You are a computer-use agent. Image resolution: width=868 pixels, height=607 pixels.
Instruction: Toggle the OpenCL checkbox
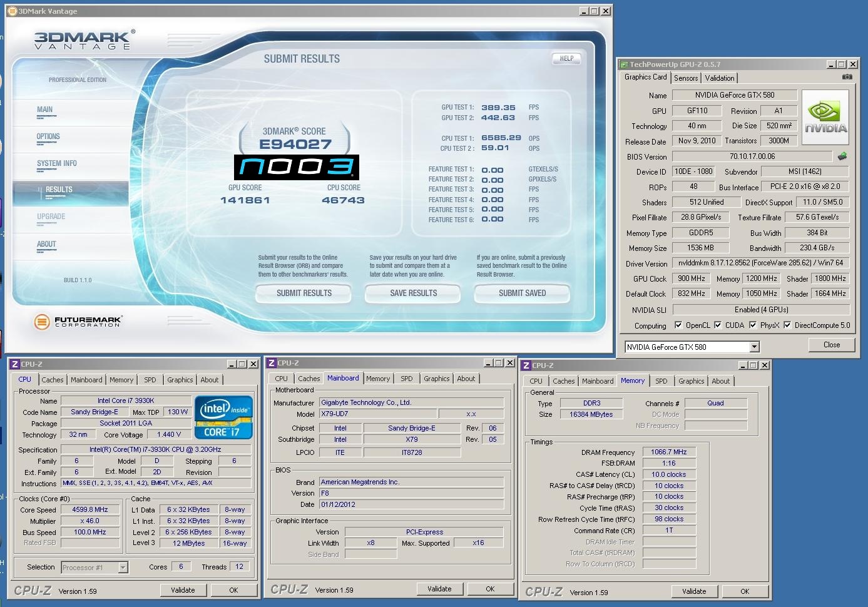[x=678, y=325]
